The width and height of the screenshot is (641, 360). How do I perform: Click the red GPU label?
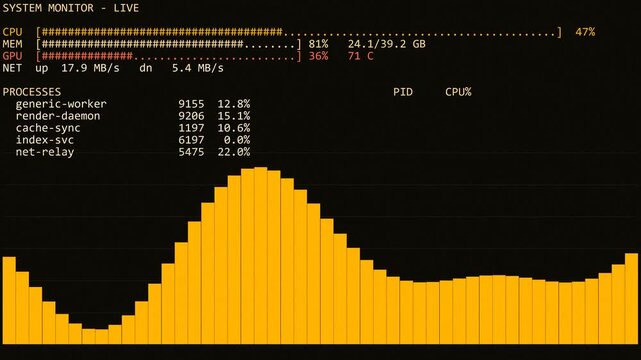12,56
